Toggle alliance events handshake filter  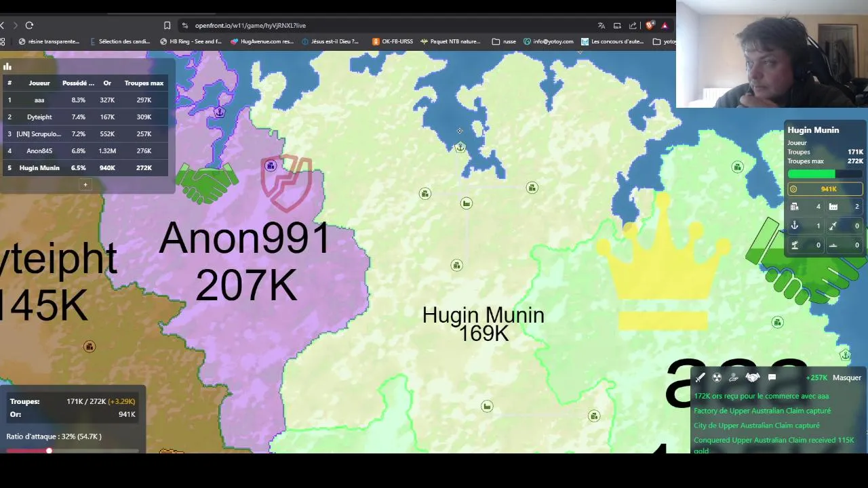[752, 378]
